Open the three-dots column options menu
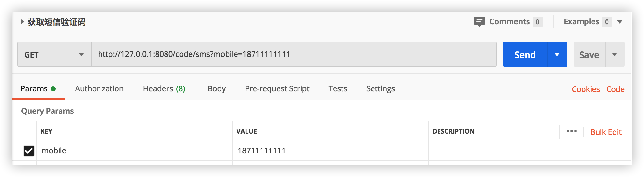Screen dimensions: 644x177 click(571, 131)
